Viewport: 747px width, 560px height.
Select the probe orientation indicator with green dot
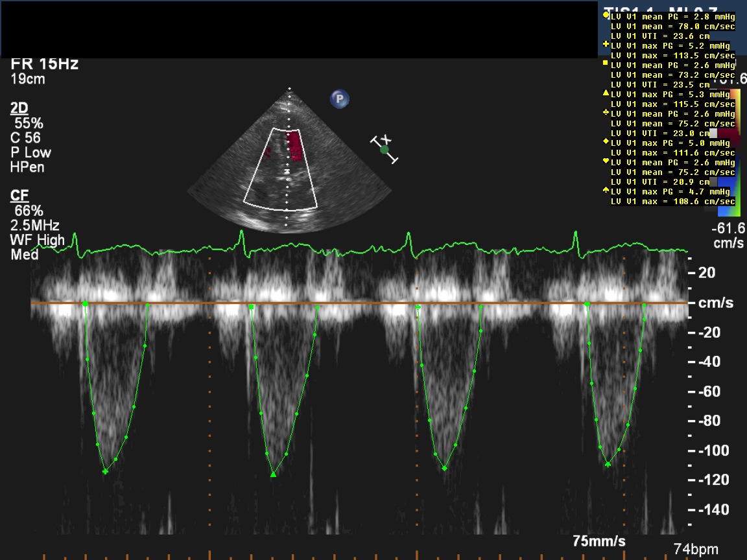click(x=385, y=149)
